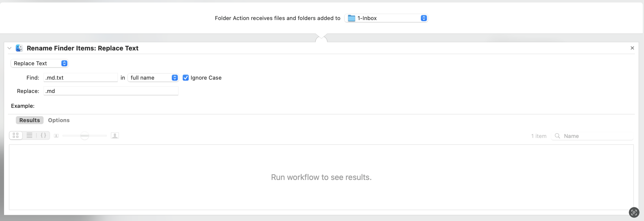Switch to the Options tab

coord(59,120)
